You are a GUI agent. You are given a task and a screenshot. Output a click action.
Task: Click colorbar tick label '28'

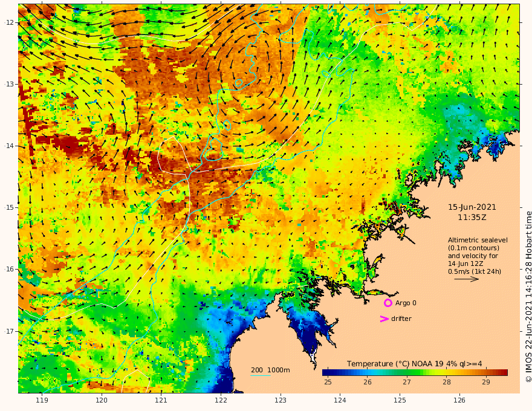[447, 382]
